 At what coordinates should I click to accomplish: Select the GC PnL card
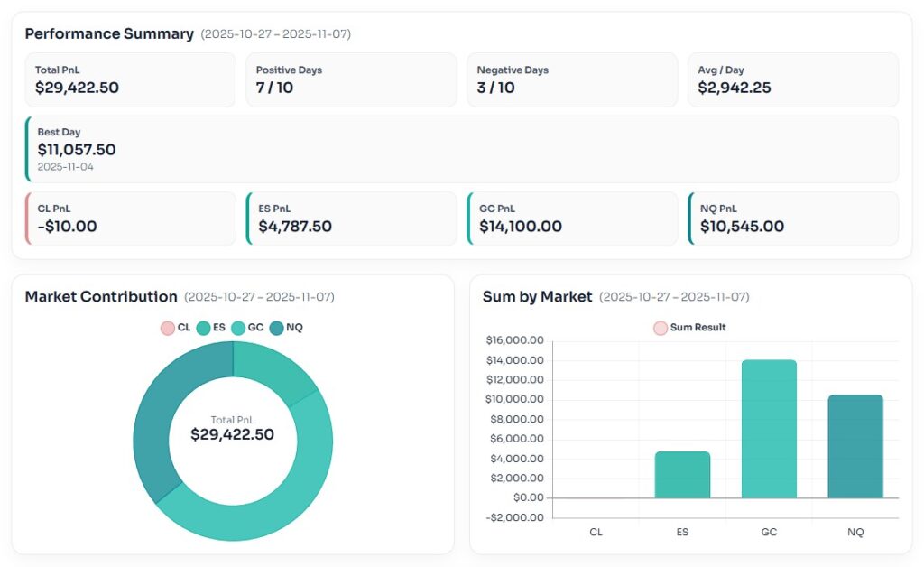[x=572, y=218]
